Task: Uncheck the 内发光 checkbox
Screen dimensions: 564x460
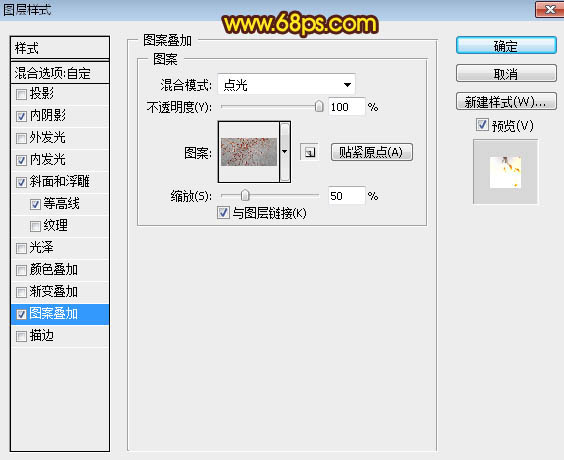Action: click(x=21, y=160)
